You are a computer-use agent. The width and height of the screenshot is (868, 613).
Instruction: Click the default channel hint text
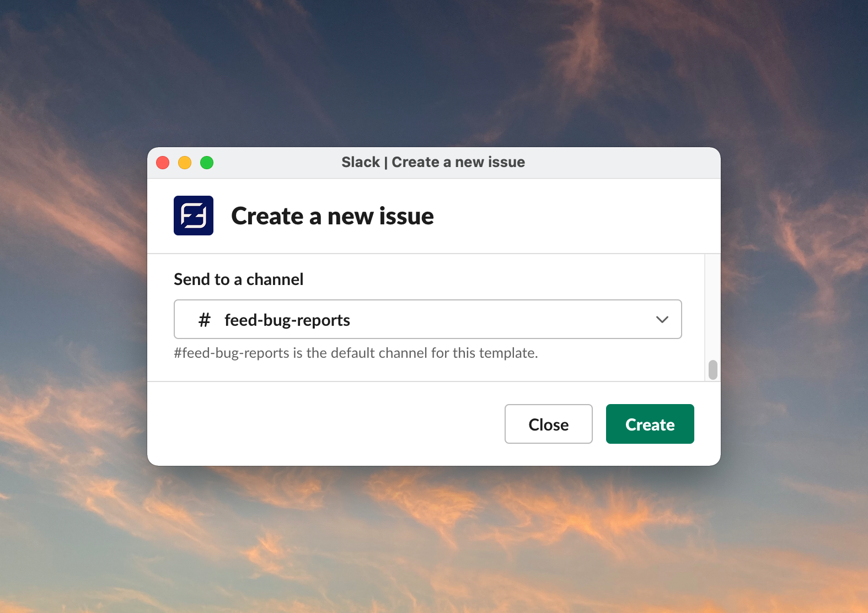(x=356, y=353)
